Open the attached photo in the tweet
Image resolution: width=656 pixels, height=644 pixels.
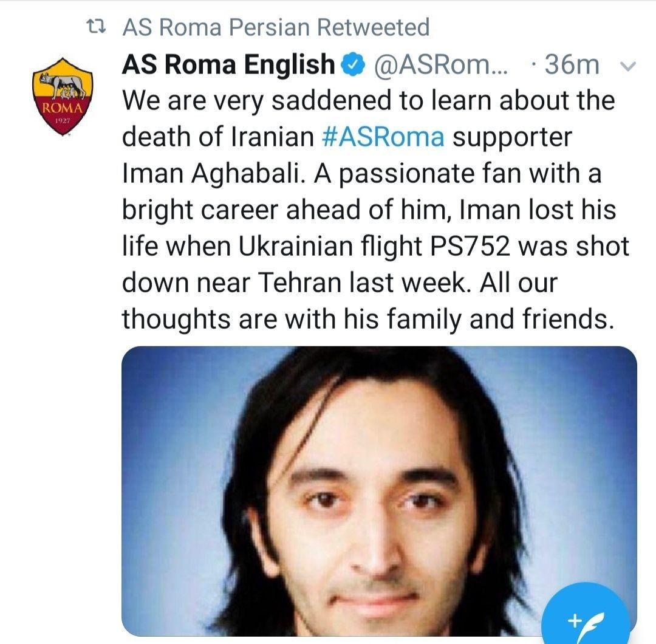(379, 492)
